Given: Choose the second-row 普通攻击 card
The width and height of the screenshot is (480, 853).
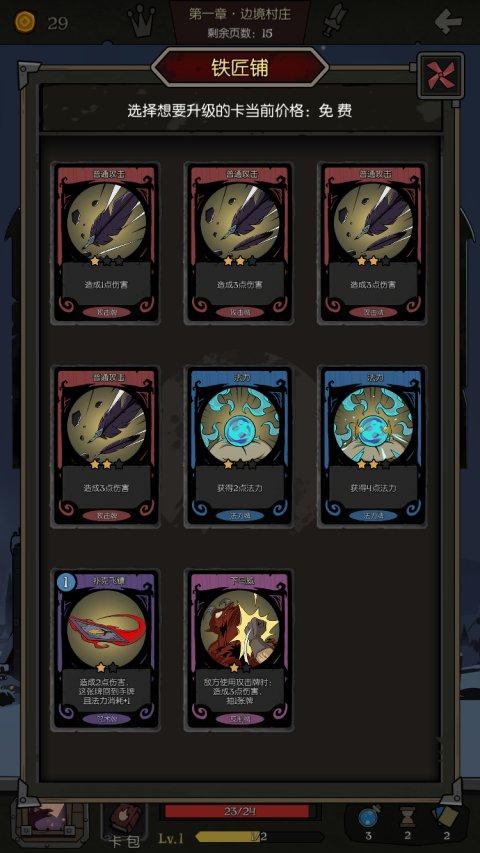Looking at the screenshot, I should (107, 446).
